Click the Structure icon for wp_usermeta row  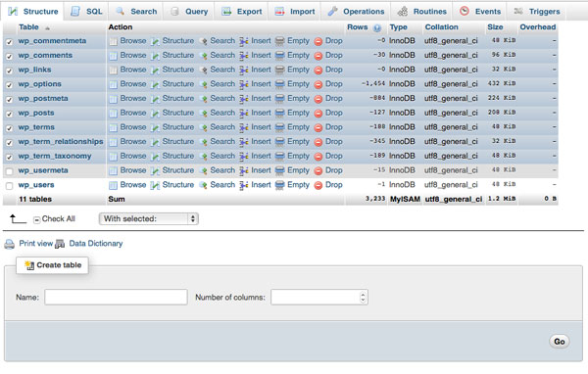click(155, 171)
